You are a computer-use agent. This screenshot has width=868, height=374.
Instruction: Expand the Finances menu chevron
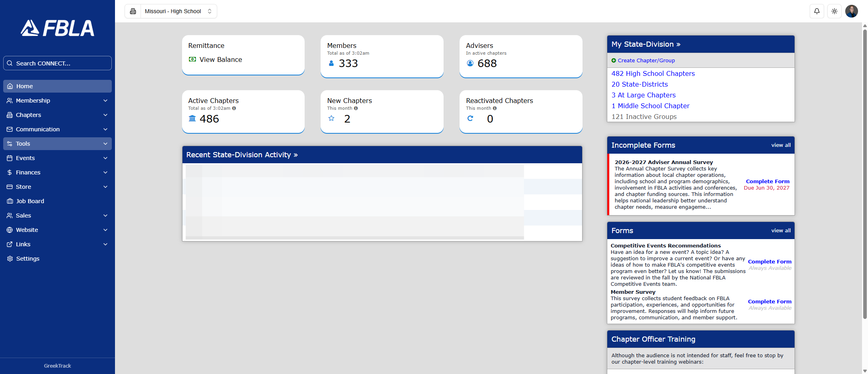[x=105, y=172]
